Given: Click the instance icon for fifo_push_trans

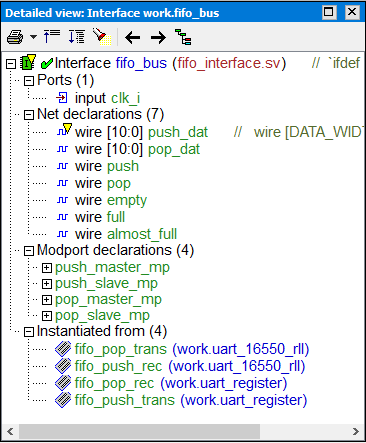Looking at the screenshot, I should [x=63, y=400].
